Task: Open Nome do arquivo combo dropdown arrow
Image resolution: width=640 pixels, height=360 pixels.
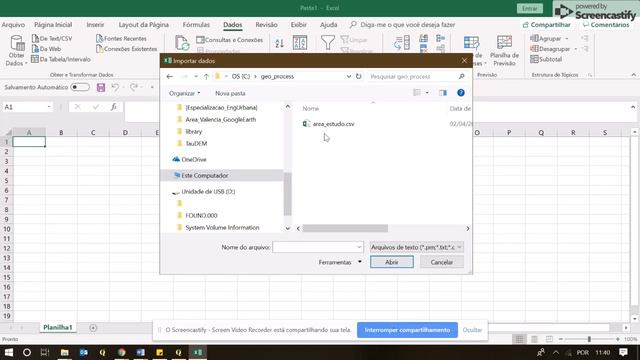Action: coord(359,247)
